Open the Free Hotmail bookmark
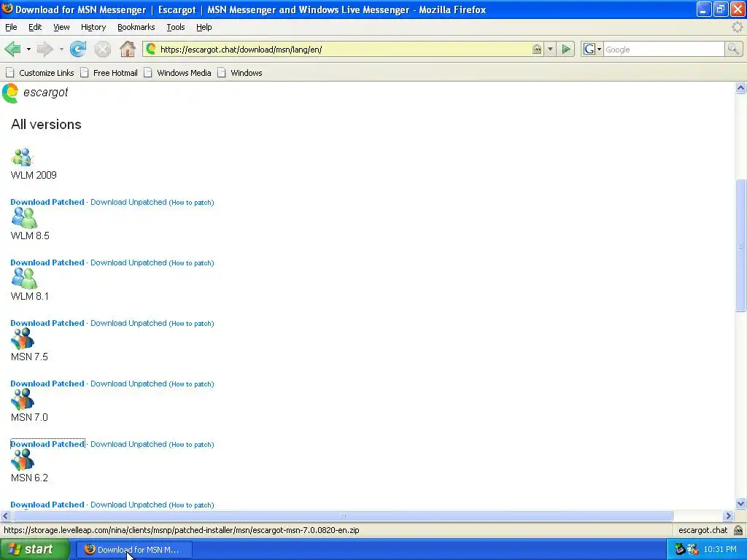The width and height of the screenshot is (747, 560). point(109,73)
